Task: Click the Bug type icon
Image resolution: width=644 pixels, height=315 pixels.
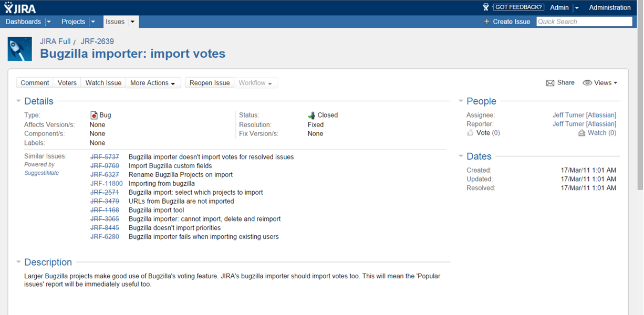Action: [x=94, y=115]
